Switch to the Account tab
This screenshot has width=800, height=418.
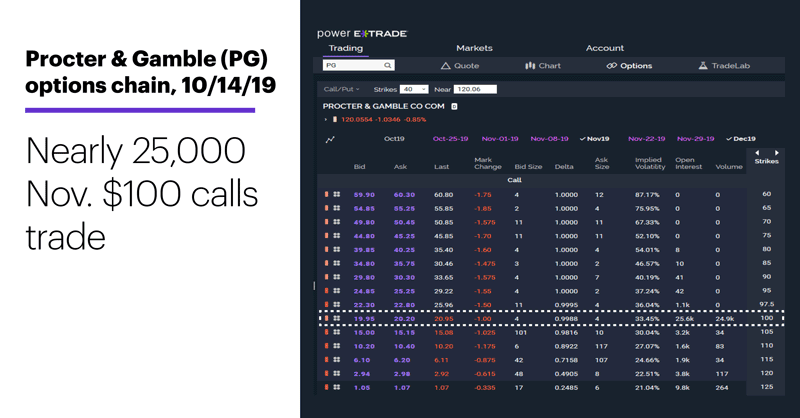click(x=605, y=48)
